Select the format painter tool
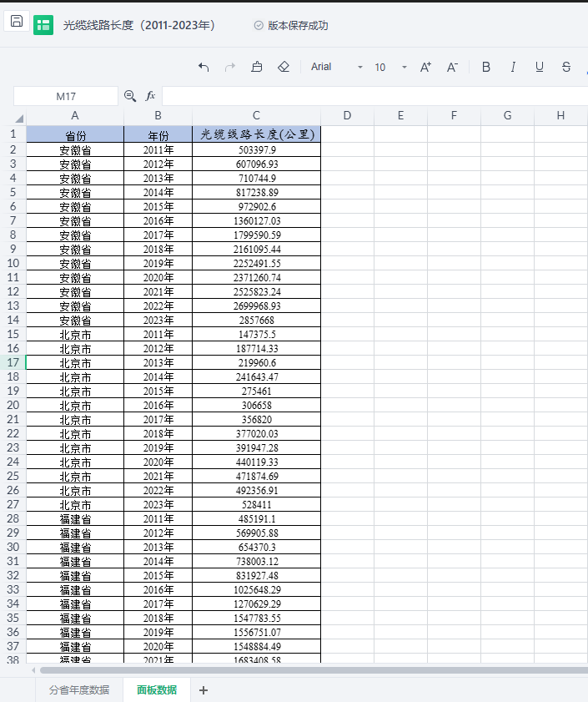 coord(256,67)
